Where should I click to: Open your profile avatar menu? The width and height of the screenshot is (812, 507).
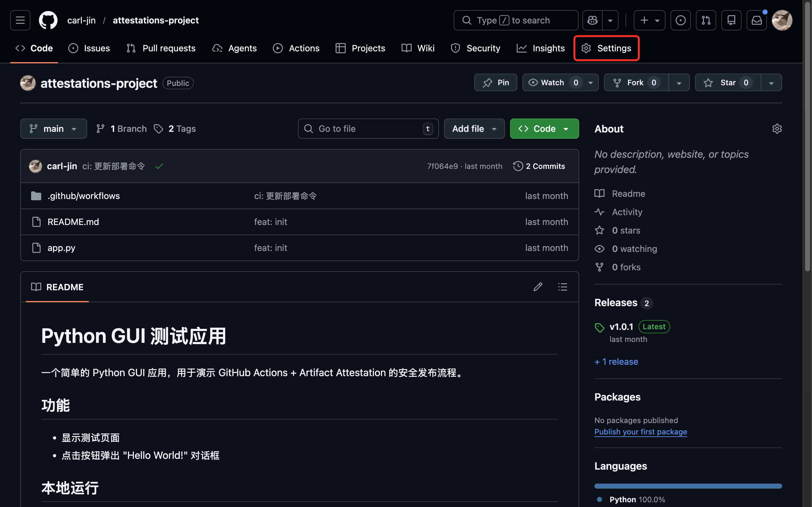click(782, 20)
